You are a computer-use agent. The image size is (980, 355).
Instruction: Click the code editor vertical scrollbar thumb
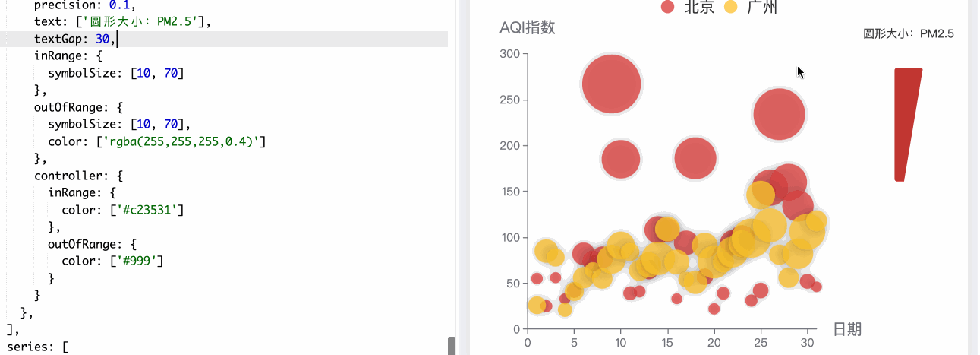pyautogui.click(x=452, y=346)
